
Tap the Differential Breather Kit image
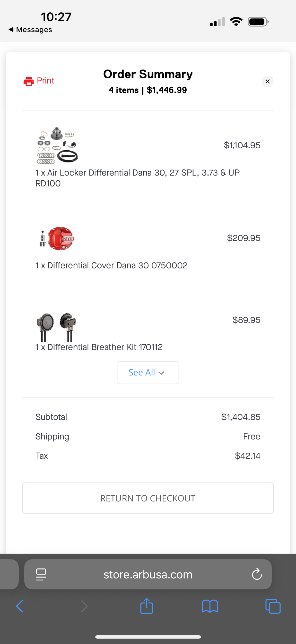coord(57,327)
